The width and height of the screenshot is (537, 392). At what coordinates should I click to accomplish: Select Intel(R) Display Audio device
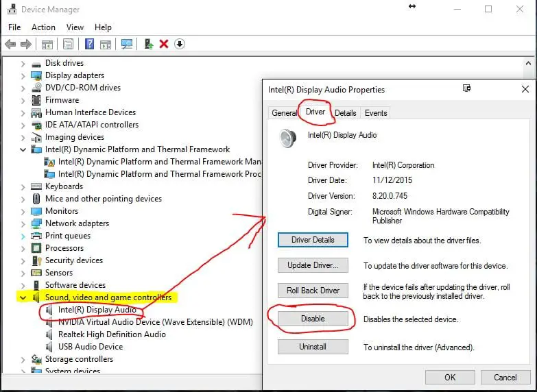point(97,310)
